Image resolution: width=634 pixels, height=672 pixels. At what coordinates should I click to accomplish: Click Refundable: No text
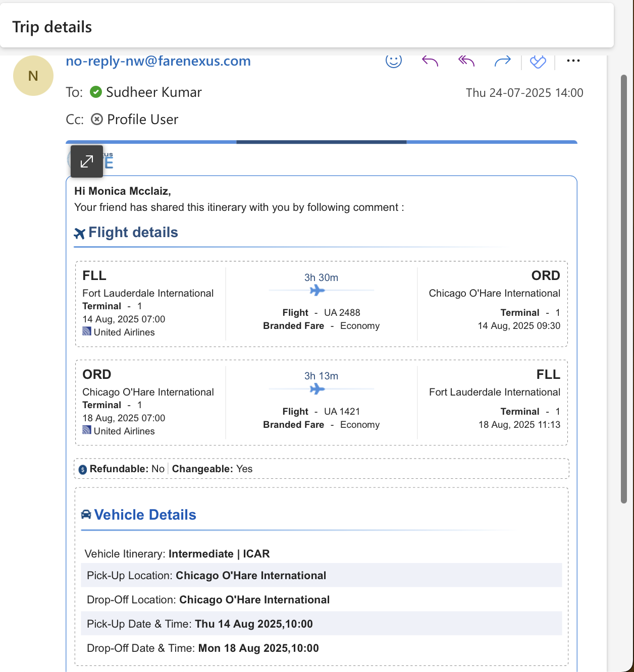click(127, 469)
